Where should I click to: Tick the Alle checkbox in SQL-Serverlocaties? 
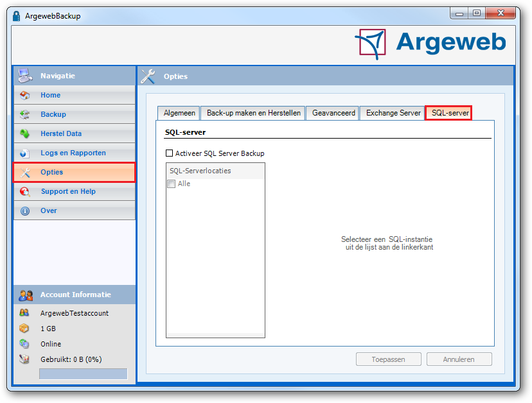point(172,184)
